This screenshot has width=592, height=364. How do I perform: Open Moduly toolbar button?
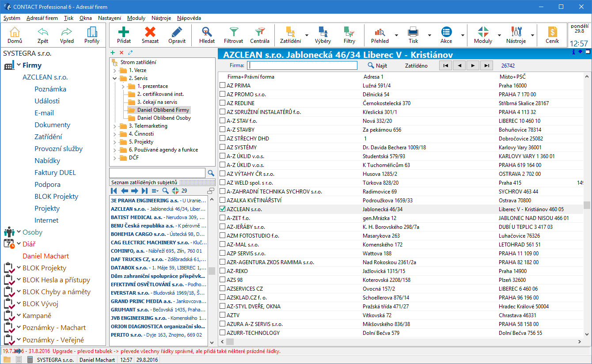point(483,35)
